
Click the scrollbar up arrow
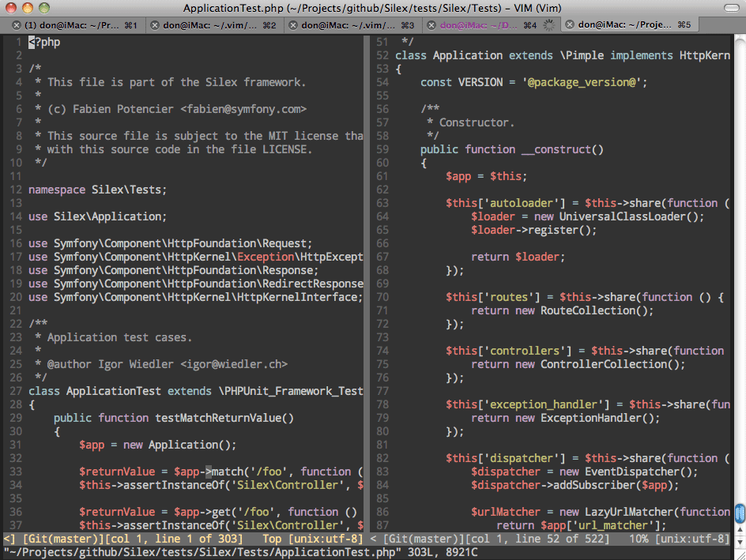[740, 529]
